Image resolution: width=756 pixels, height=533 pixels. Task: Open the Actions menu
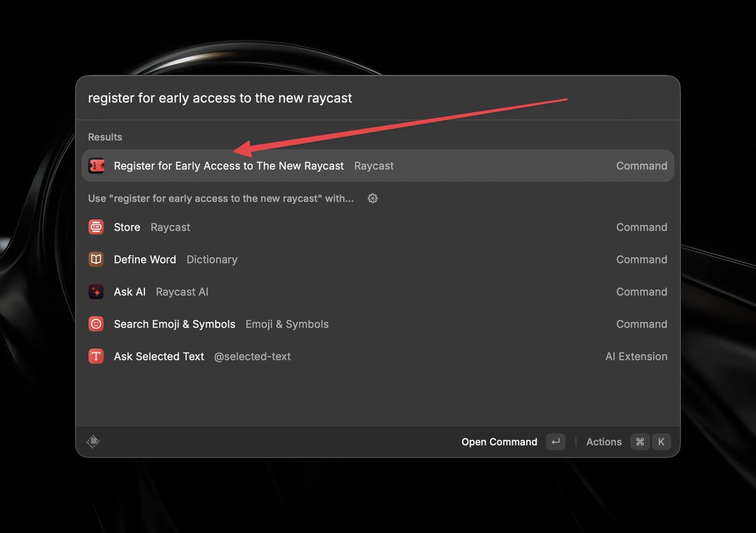click(x=604, y=442)
